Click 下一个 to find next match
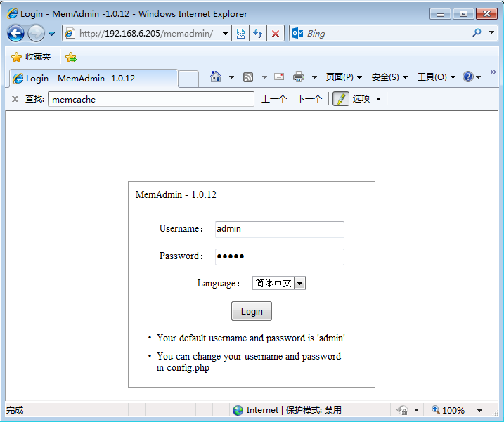This screenshot has height=422, width=504. coord(309,99)
